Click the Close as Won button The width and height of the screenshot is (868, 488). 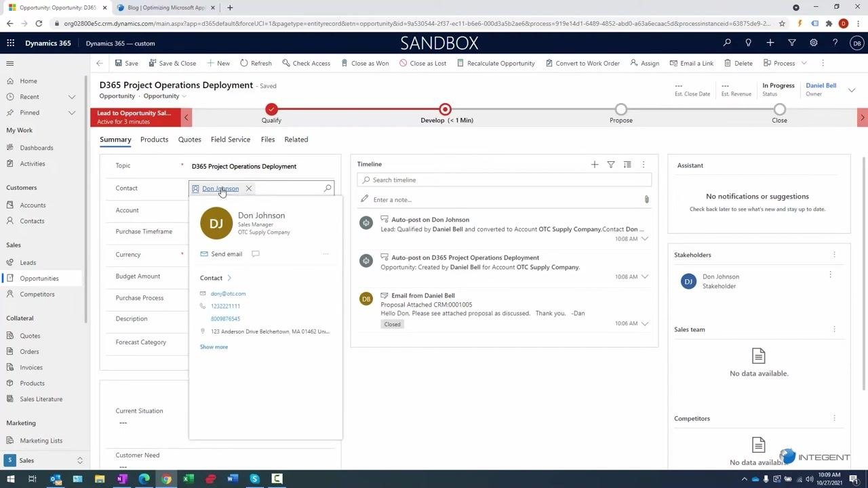364,63
